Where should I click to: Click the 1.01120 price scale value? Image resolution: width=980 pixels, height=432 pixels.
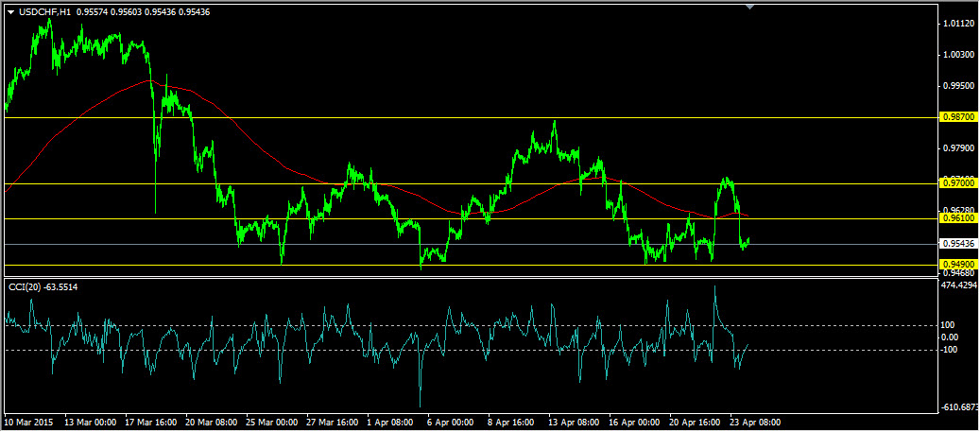tap(960, 24)
